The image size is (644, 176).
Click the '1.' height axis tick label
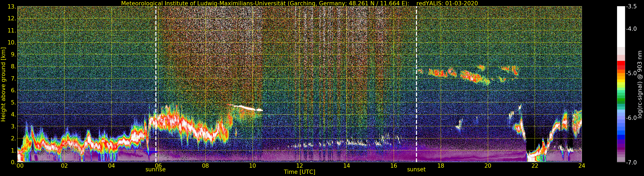[13, 150]
